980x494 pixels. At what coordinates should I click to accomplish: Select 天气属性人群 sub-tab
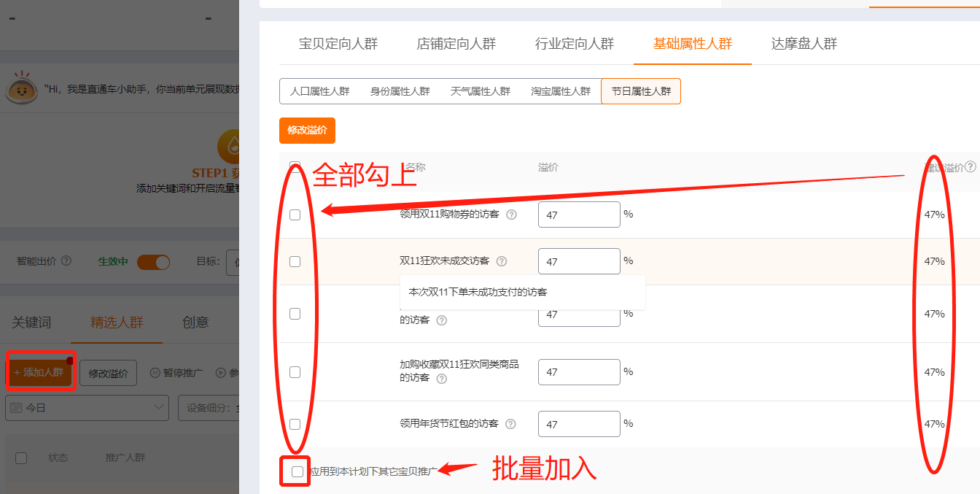tap(481, 91)
